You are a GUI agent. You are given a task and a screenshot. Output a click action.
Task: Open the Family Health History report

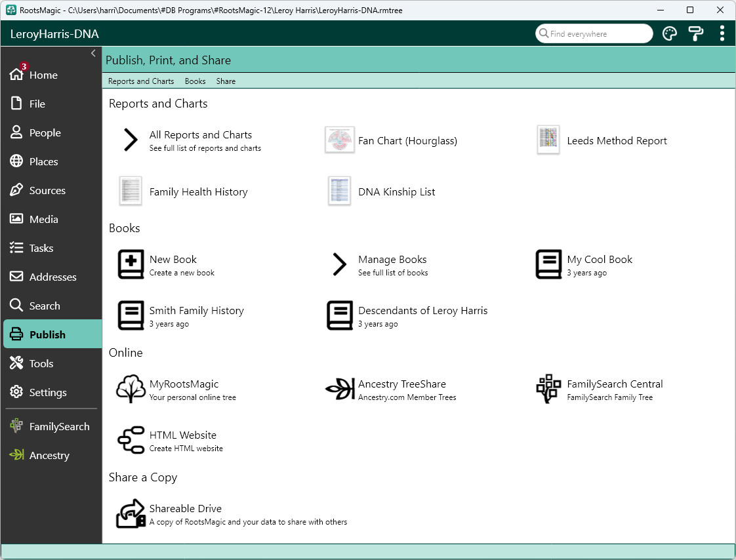pyautogui.click(x=184, y=191)
